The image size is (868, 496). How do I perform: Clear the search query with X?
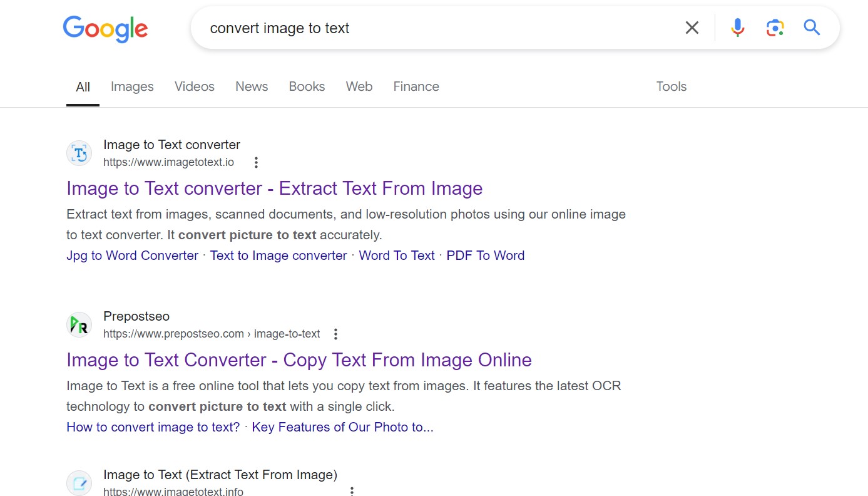(x=692, y=28)
